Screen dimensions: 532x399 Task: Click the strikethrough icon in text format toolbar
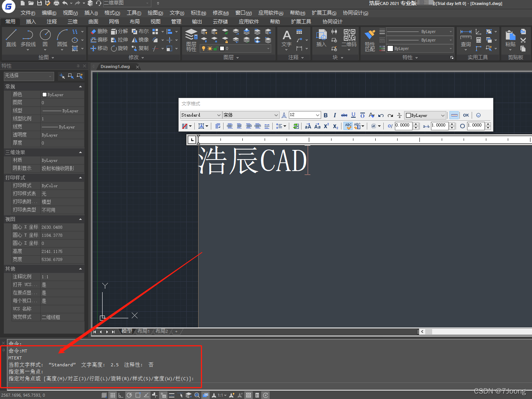point(344,115)
